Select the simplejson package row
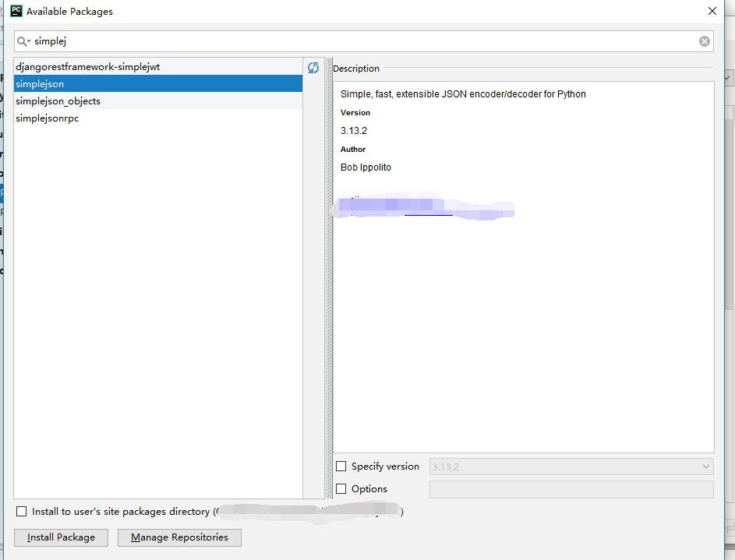 tap(158, 84)
